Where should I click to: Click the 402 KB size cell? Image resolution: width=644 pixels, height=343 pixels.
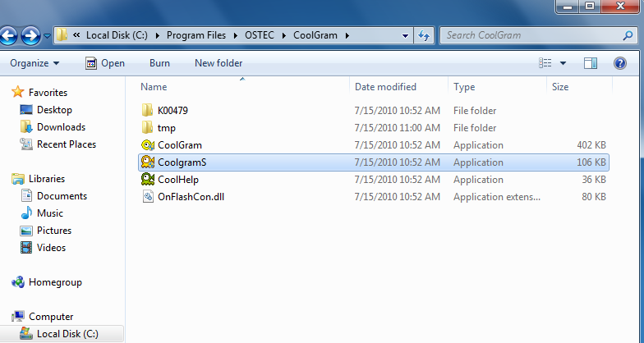[591, 145]
